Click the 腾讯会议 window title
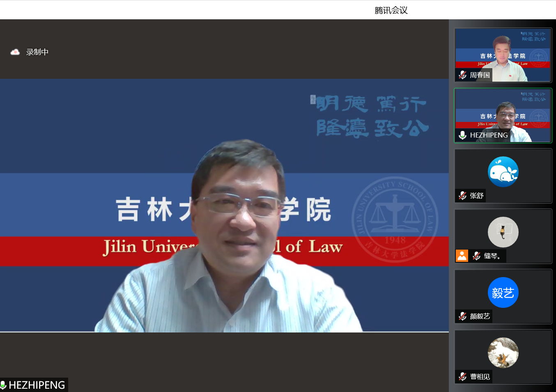 [391, 10]
